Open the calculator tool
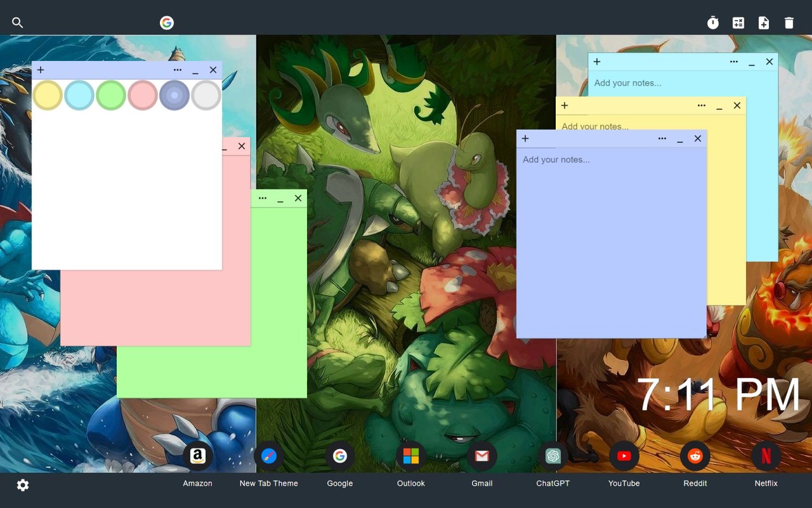Image resolution: width=812 pixels, height=508 pixels. click(738, 23)
